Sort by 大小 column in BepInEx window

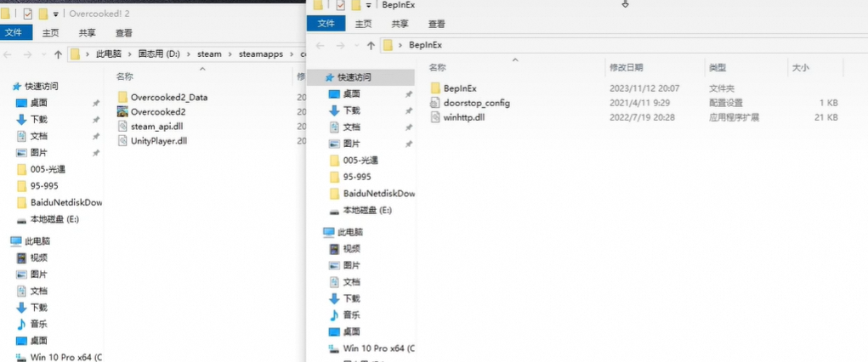tap(801, 68)
